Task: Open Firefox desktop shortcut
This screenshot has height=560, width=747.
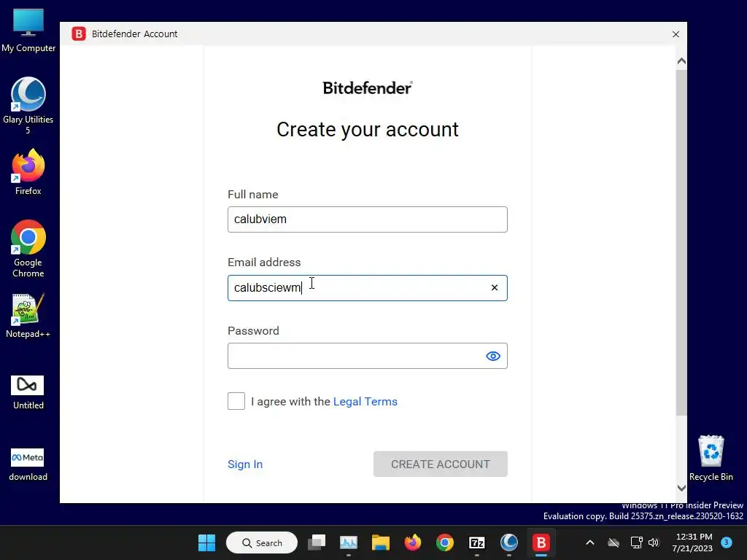Action: 28,172
